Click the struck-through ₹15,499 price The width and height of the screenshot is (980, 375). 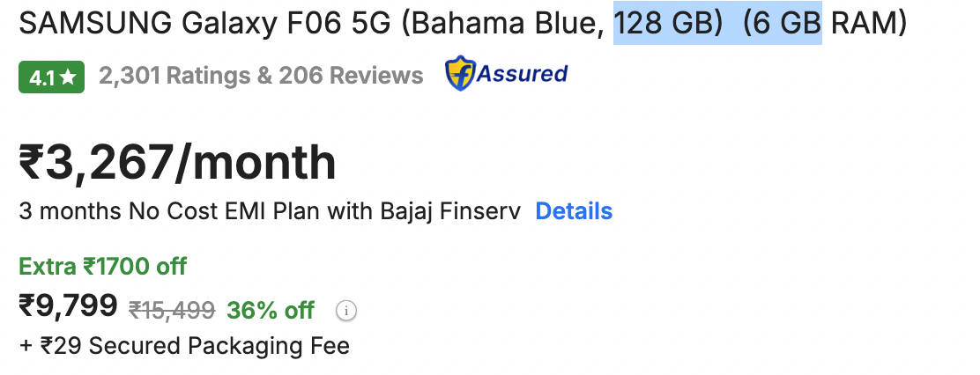pos(172,310)
